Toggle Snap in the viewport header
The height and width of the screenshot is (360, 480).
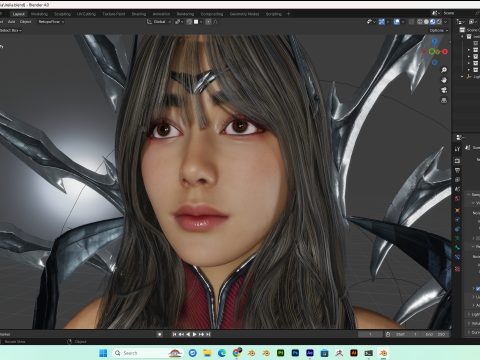tap(189, 22)
